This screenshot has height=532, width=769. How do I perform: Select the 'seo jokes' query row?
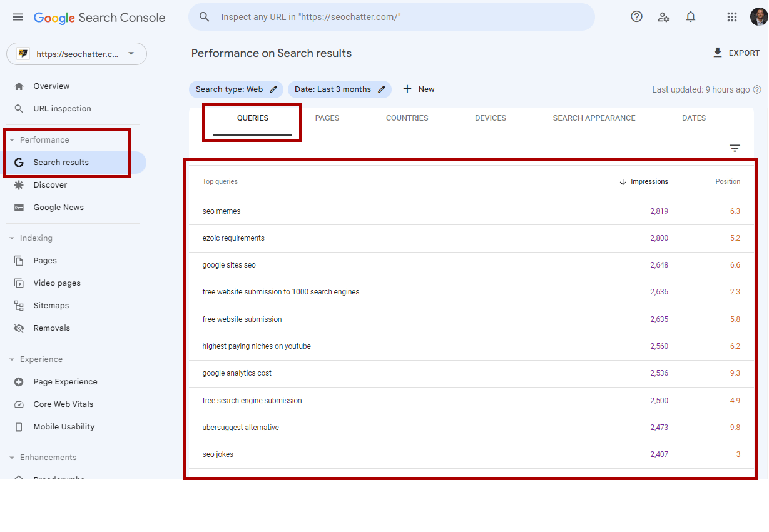(472, 454)
